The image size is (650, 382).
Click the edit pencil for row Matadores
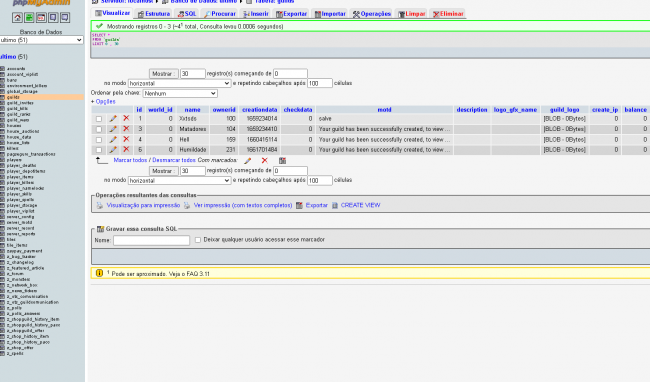[x=113, y=129]
